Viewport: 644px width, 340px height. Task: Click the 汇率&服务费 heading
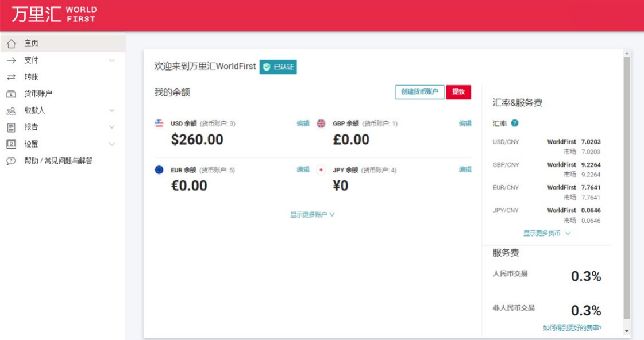(x=517, y=103)
